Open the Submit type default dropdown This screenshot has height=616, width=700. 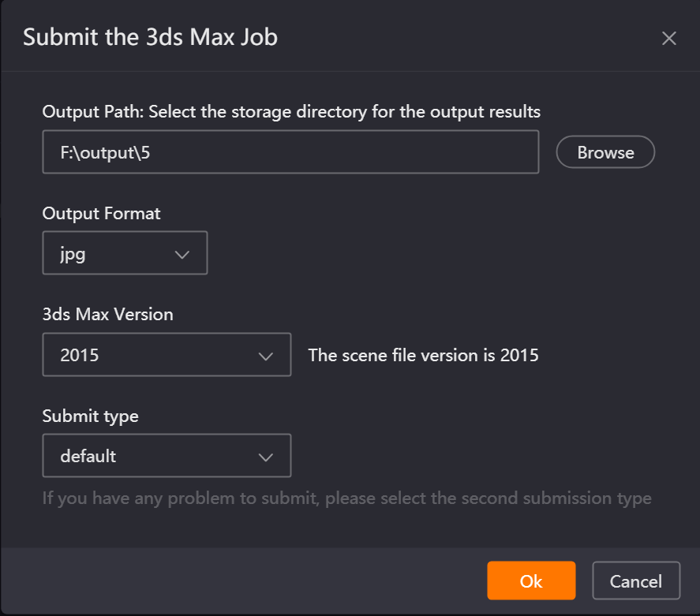point(167,456)
